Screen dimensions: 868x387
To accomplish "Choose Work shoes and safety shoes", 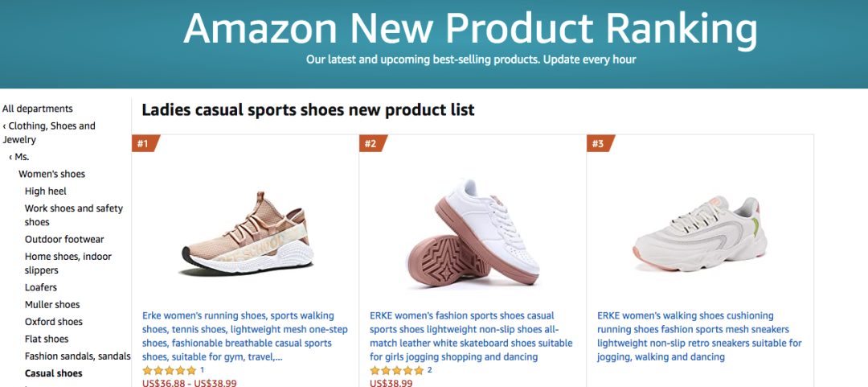I will point(74,215).
